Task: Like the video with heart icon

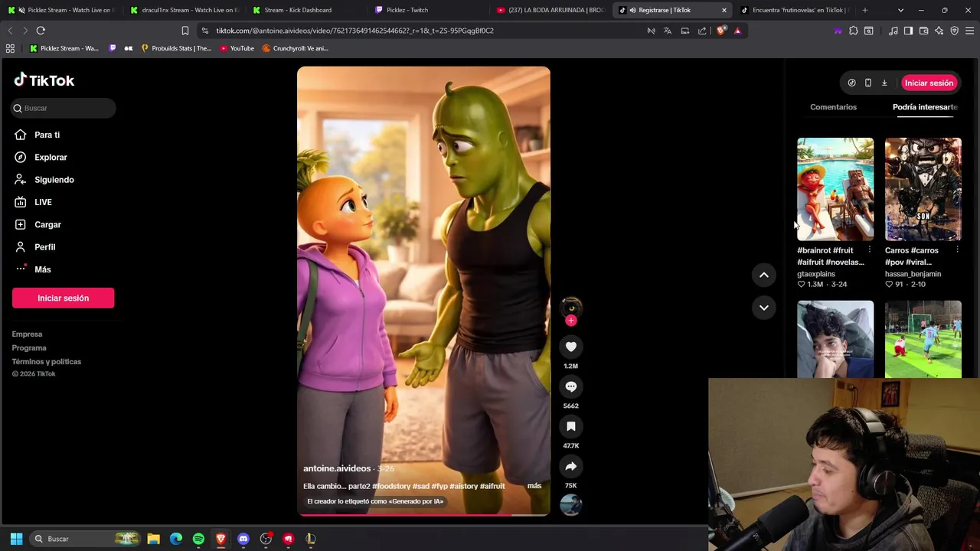Action: 570,347
